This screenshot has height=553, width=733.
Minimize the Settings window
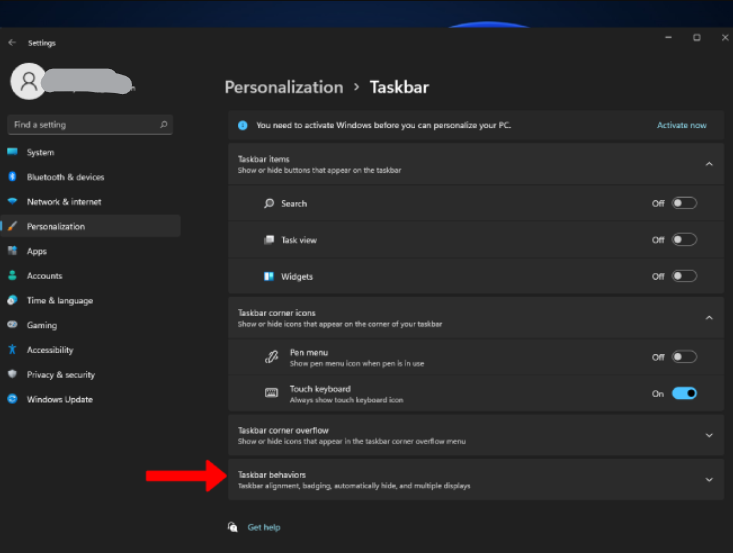[x=668, y=37]
